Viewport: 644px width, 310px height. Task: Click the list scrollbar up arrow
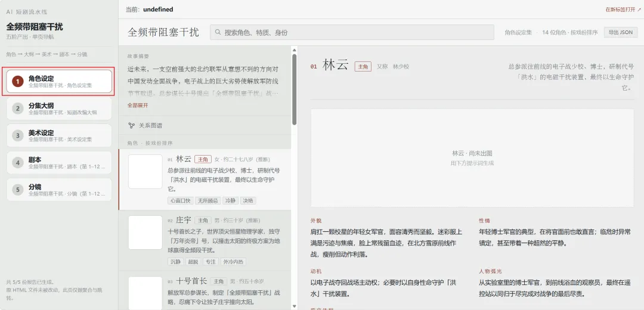pos(294,50)
